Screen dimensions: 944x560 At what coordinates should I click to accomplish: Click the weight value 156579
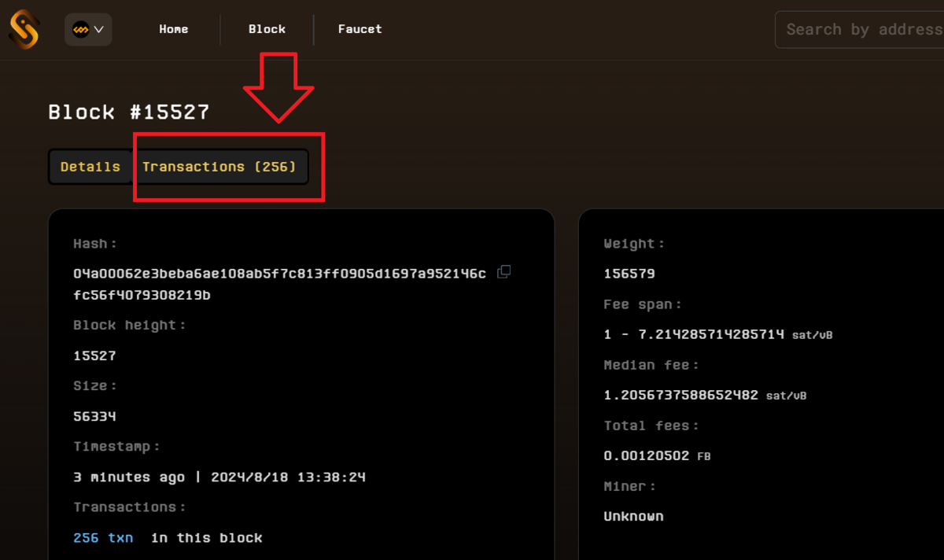tap(629, 274)
